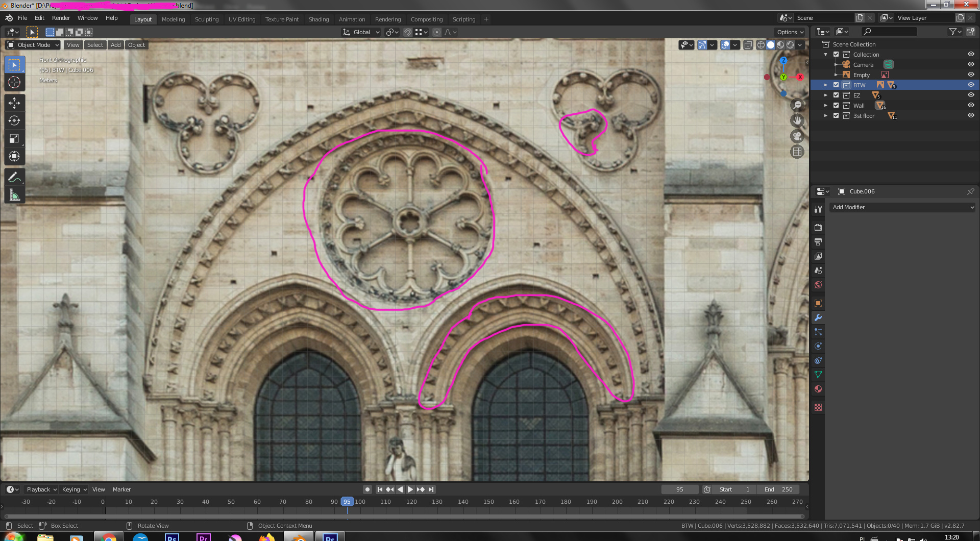The image size is (980, 541).
Task: Pin the properties editor with the pin icon
Action: coord(970,191)
